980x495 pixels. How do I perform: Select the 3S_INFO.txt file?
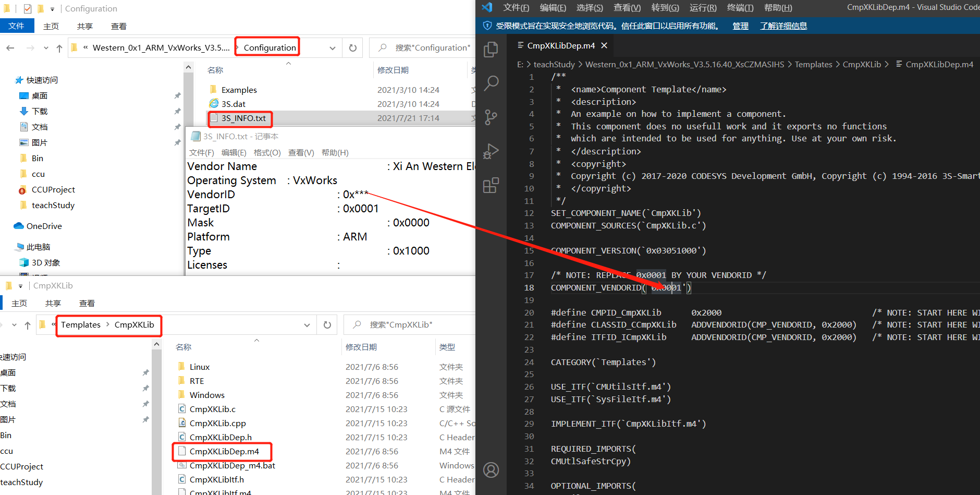pyautogui.click(x=243, y=118)
